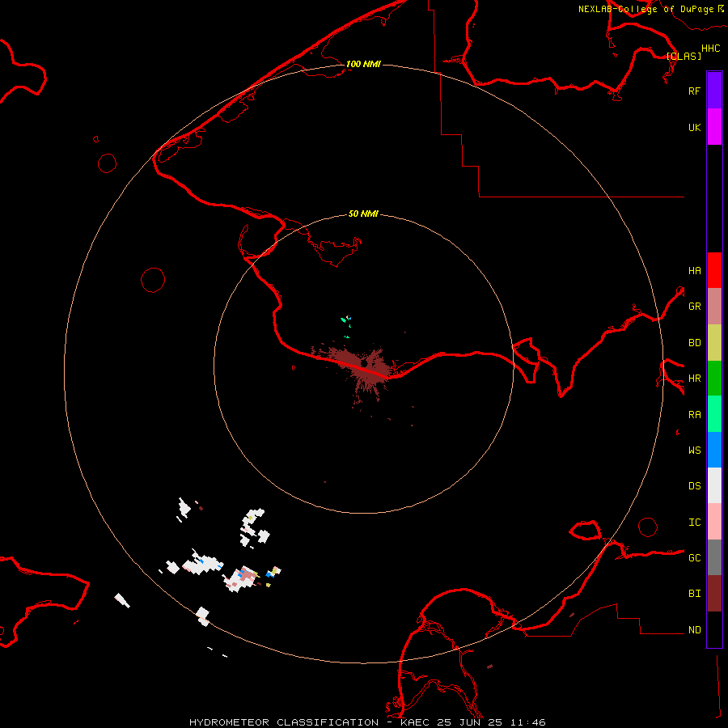Viewport: 728px width, 728px height.
Task: Click the 'UK' legend label
Action: (x=695, y=127)
